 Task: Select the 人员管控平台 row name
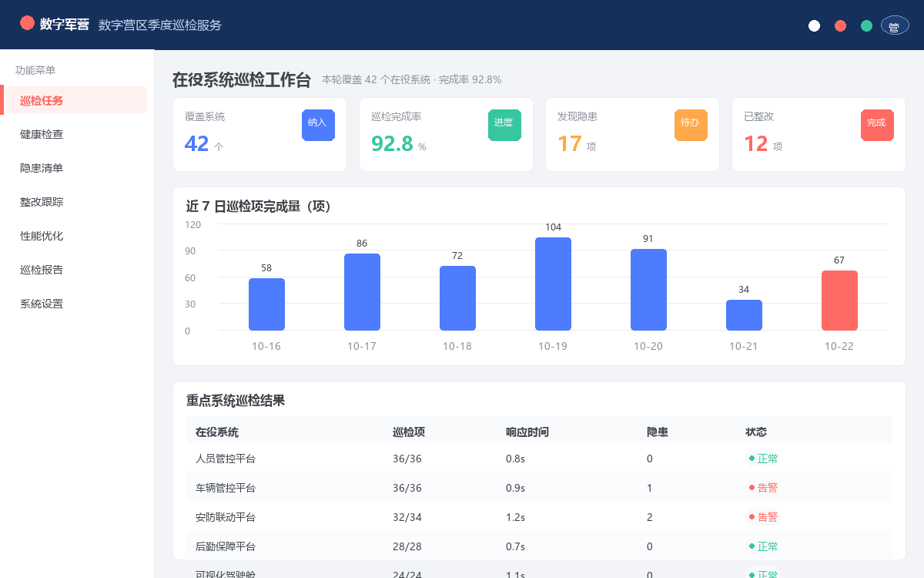coord(226,459)
